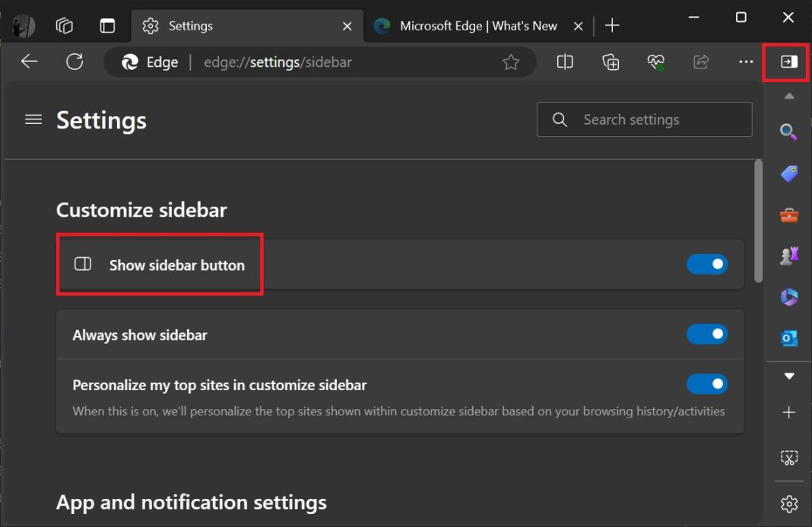Reload the settings page

tap(75, 62)
